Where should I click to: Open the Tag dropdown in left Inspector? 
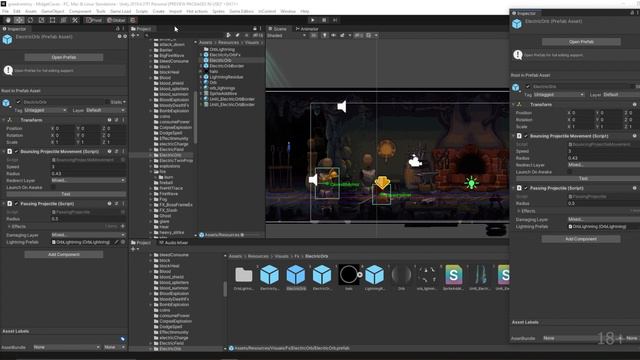pos(45,110)
